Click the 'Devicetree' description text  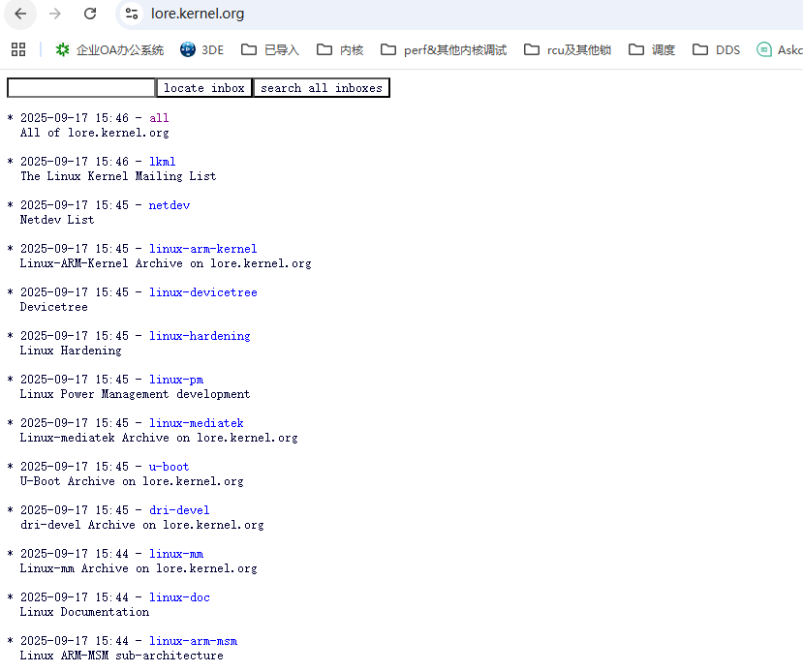tap(54, 307)
